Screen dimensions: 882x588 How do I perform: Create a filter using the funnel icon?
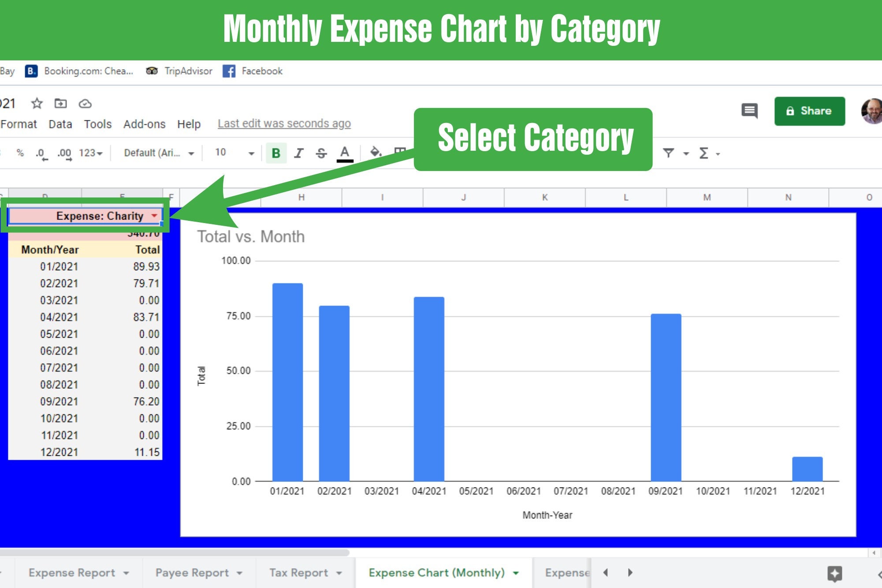tap(669, 153)
